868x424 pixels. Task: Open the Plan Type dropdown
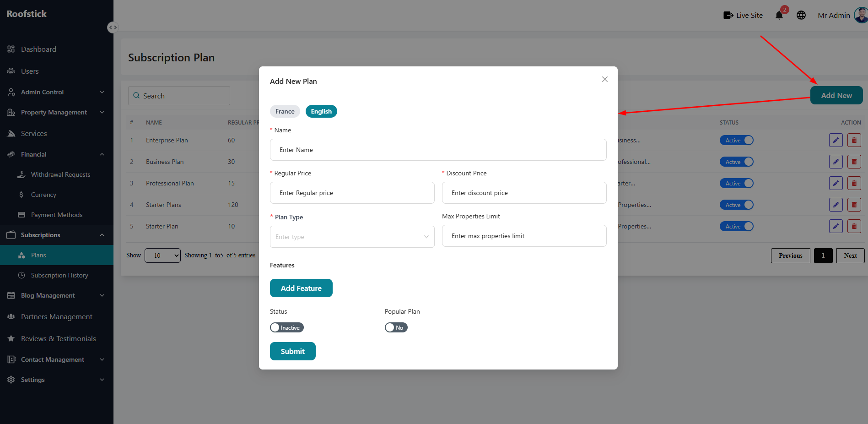click(x=352, y=237)
